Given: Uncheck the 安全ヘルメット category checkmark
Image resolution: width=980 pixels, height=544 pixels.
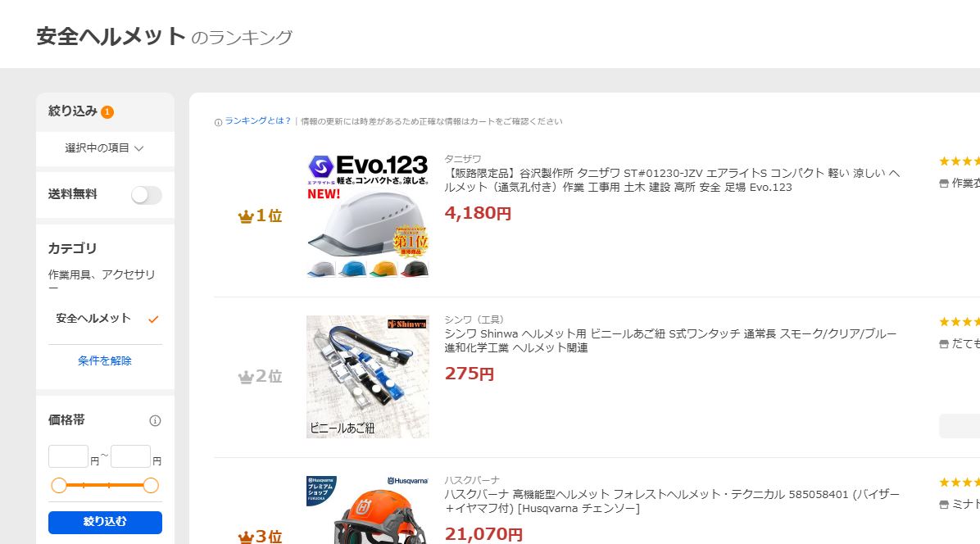Looking at the screenshot, I should click(153, 320).
